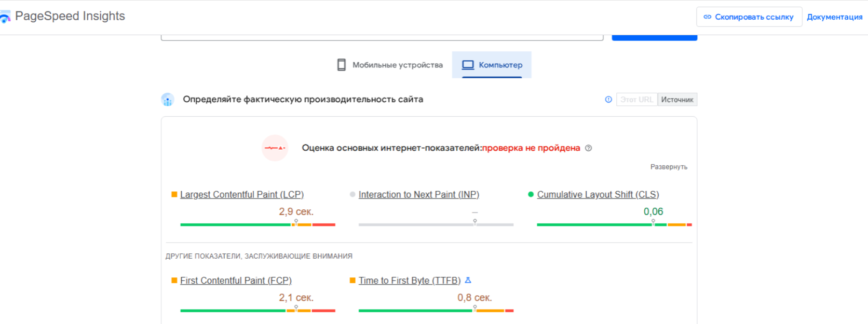Click the experimental flask icon beside TTFB

click(x=468, y=280)
